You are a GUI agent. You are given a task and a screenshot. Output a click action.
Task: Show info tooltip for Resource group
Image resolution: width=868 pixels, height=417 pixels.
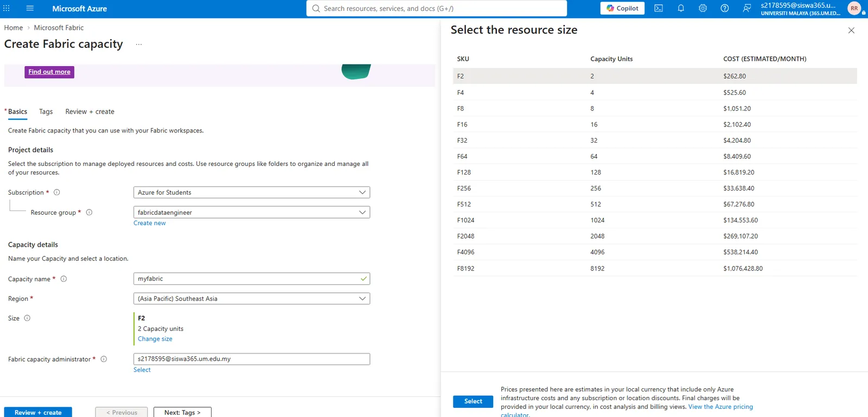[x=90, y=212]
